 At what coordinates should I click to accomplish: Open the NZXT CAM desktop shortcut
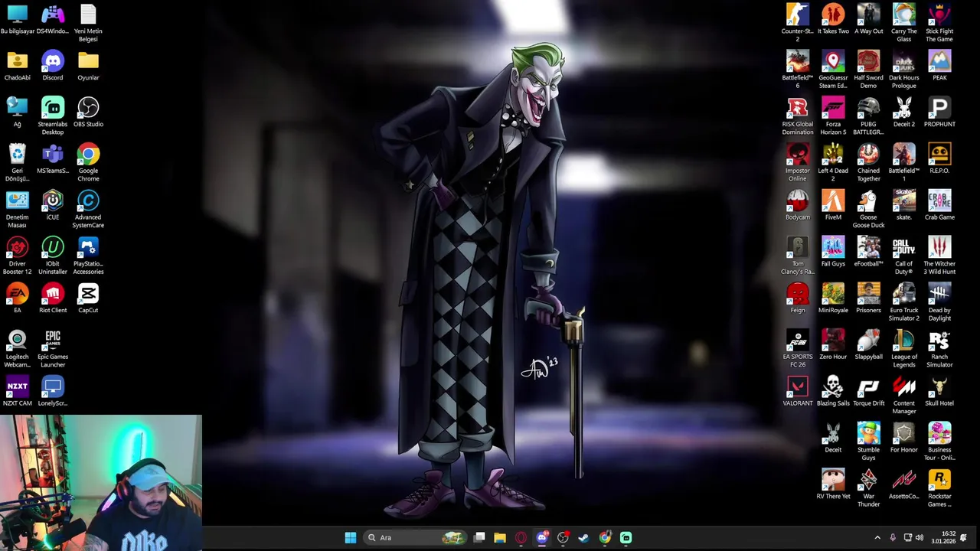coord(17,387)
